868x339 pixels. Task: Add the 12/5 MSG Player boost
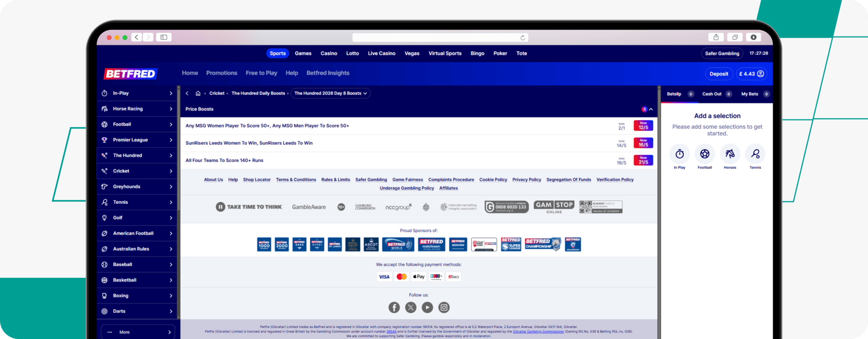(x=643, y=126)
